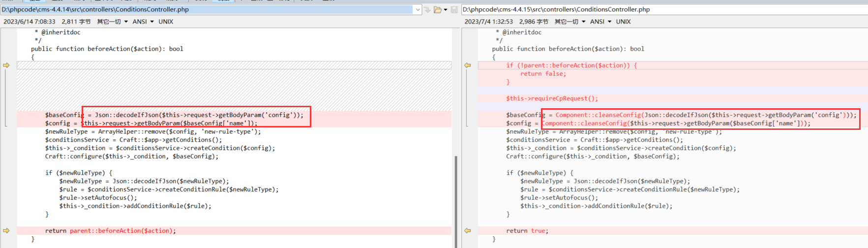Viewport: 868px width, 248px height.
Task: Open the browse-for-file folder icon
Action: click(437, 9)
